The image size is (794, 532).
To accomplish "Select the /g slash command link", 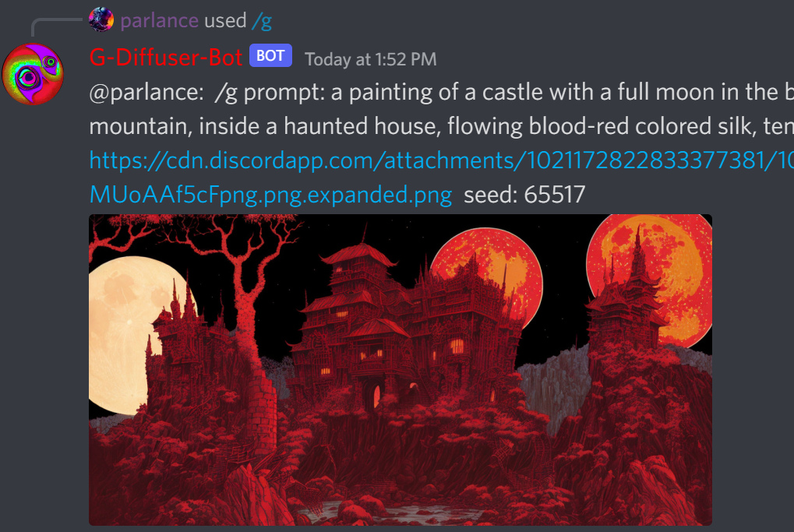I will 262,21.
